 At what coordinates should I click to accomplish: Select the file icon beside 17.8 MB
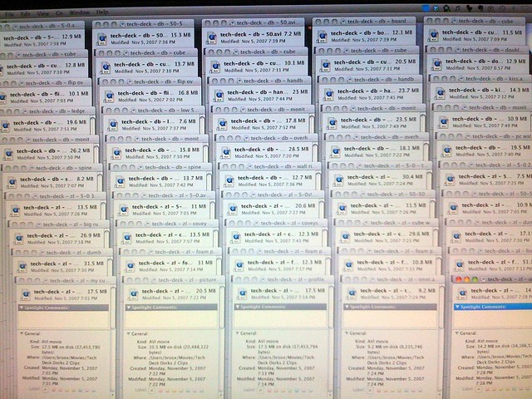tap(222, 124)
